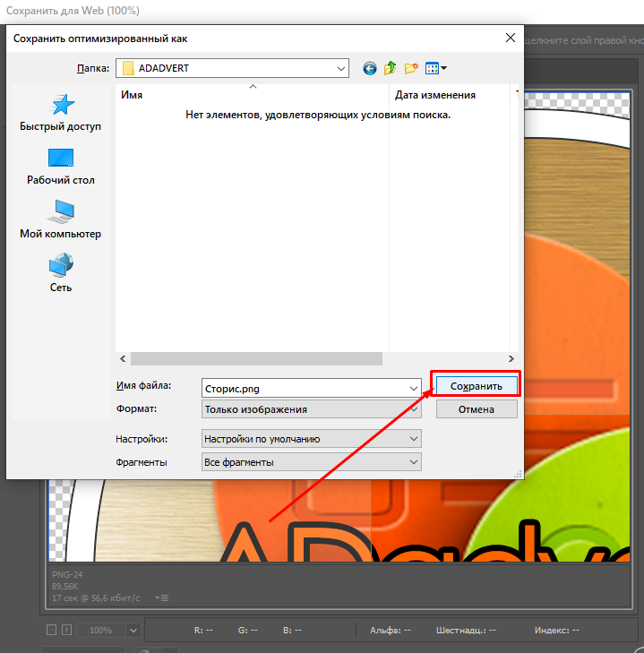Go up one folder level

(390, 68)
